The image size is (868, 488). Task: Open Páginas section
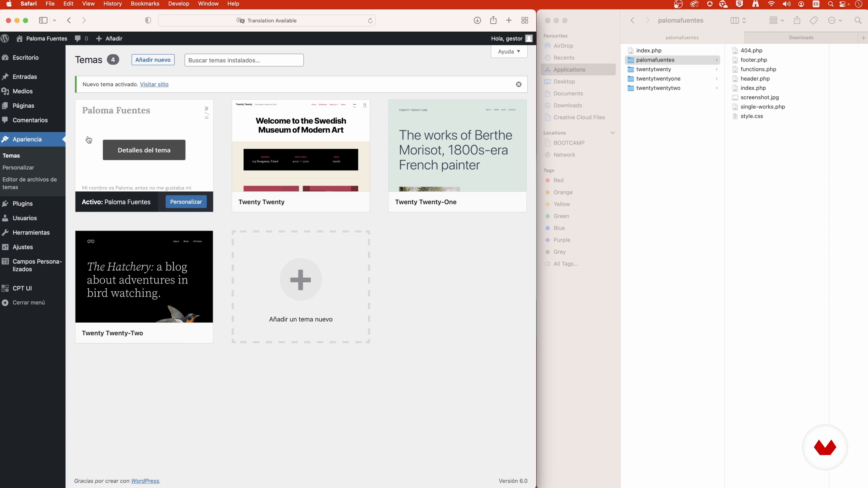[23, 106]
